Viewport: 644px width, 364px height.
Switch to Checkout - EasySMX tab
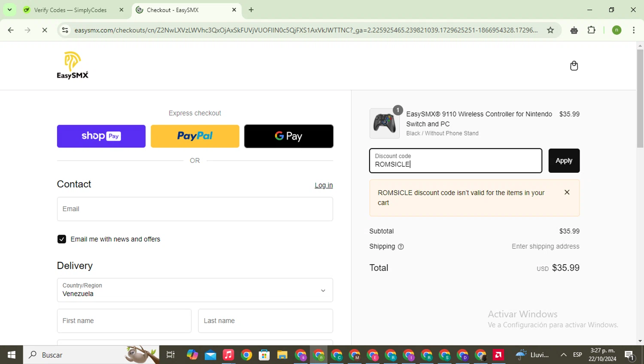click(x=173, y=10)
